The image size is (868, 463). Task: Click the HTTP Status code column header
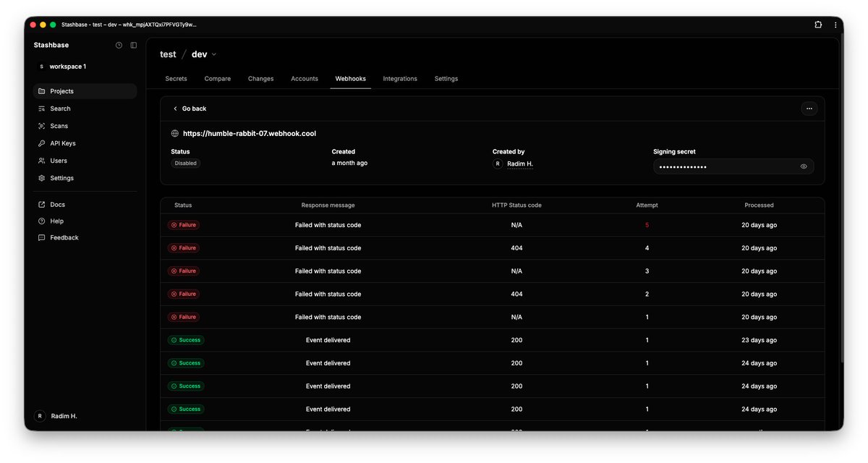[516, 205]
